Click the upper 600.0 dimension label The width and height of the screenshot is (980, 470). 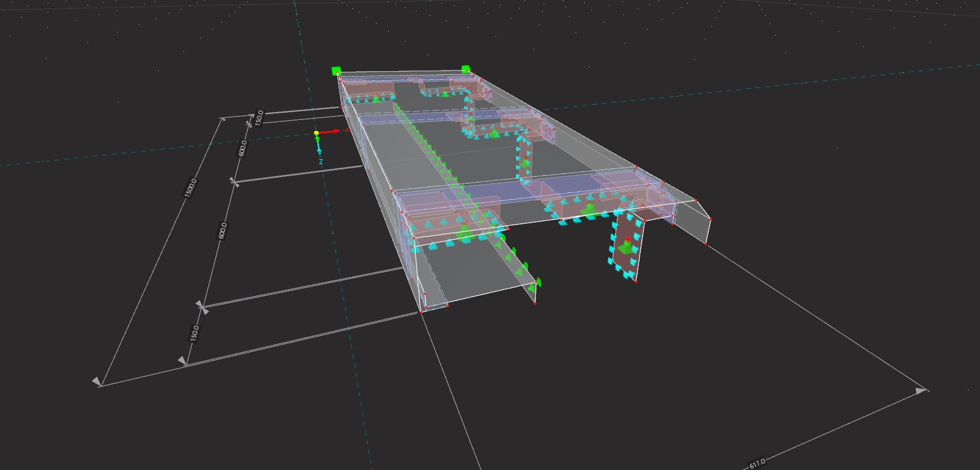coord(243,148)
